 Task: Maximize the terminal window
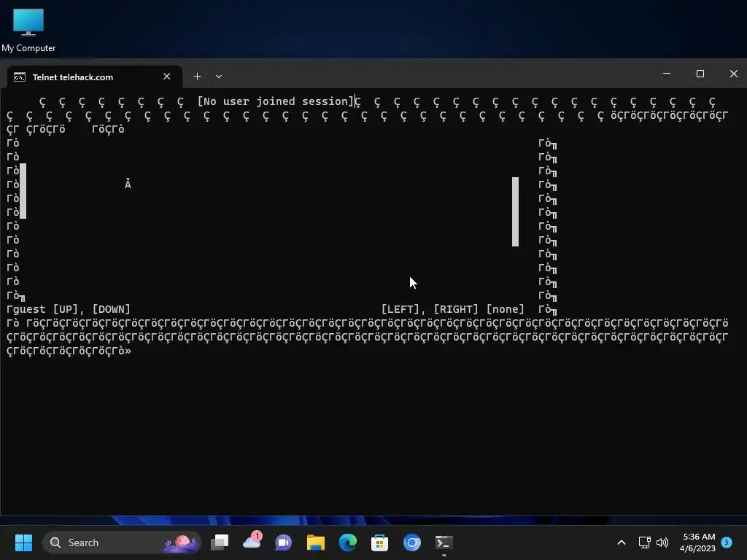coord(700,74)
